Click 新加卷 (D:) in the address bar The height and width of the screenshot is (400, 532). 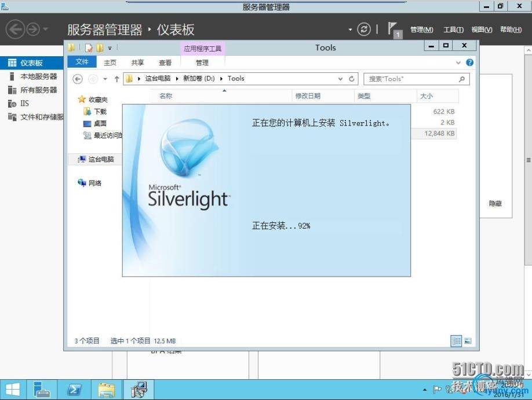click(199, 79)
